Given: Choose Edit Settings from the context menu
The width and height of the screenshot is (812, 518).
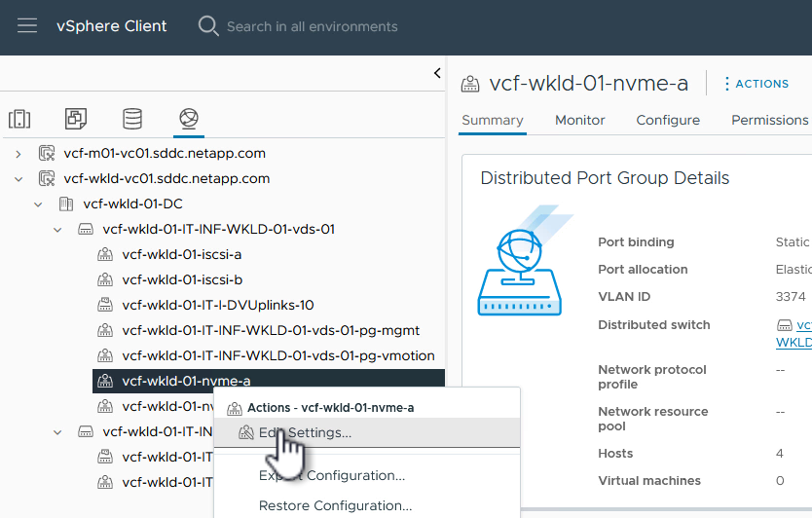Looking at the screenshot, I should pos(305,433).
